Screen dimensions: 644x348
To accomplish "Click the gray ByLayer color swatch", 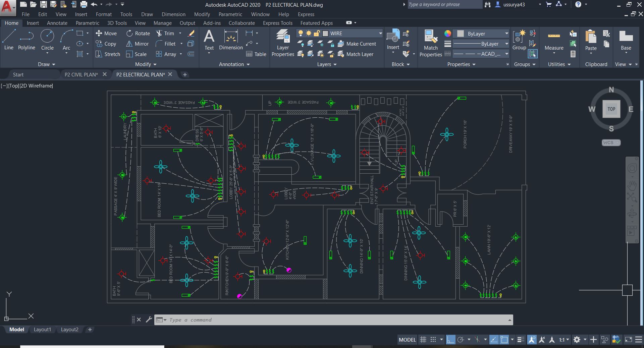I will (461, 34).
